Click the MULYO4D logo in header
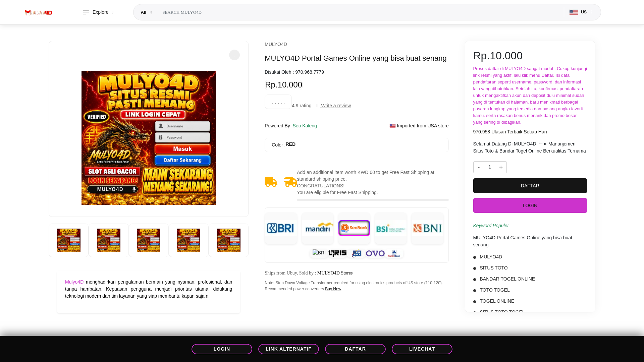Image resolution: width=644 pixels, height=362 pixels. point(39,12)
